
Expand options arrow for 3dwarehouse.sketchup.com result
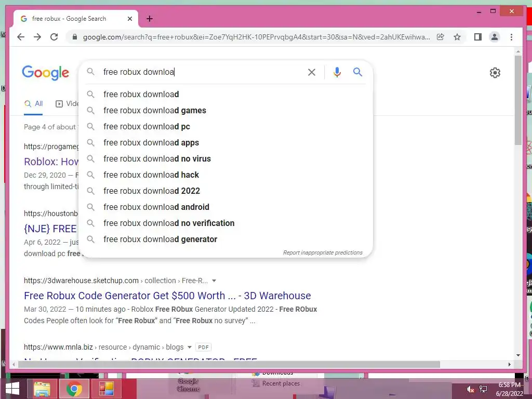[214, 281]
